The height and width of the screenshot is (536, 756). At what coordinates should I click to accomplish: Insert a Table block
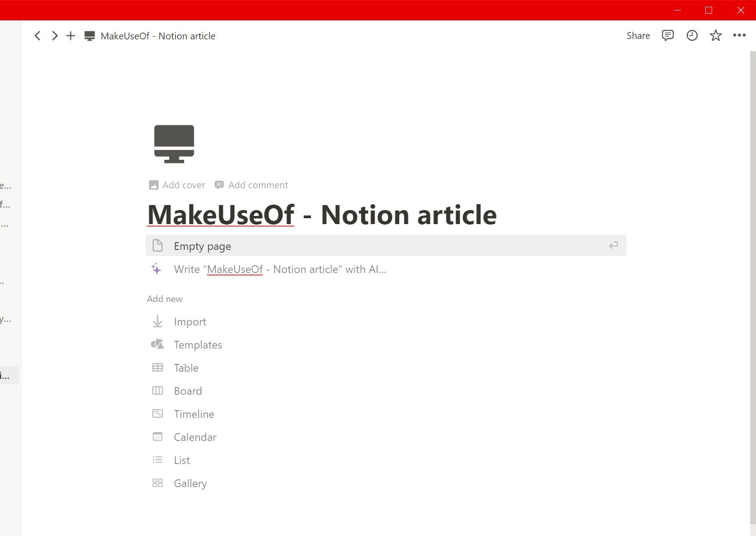[x=186, y=368]
